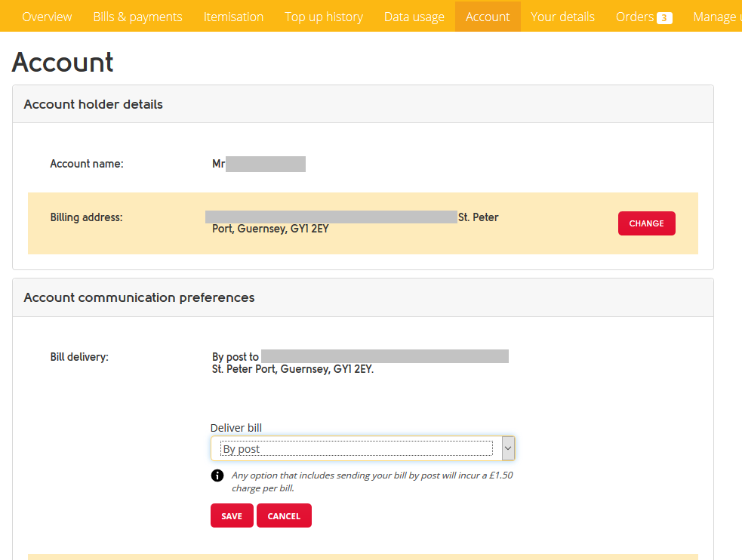Click the Orders count badge showing 3
The width and height of the screenshot is (742, 560).
click(664, 17)
